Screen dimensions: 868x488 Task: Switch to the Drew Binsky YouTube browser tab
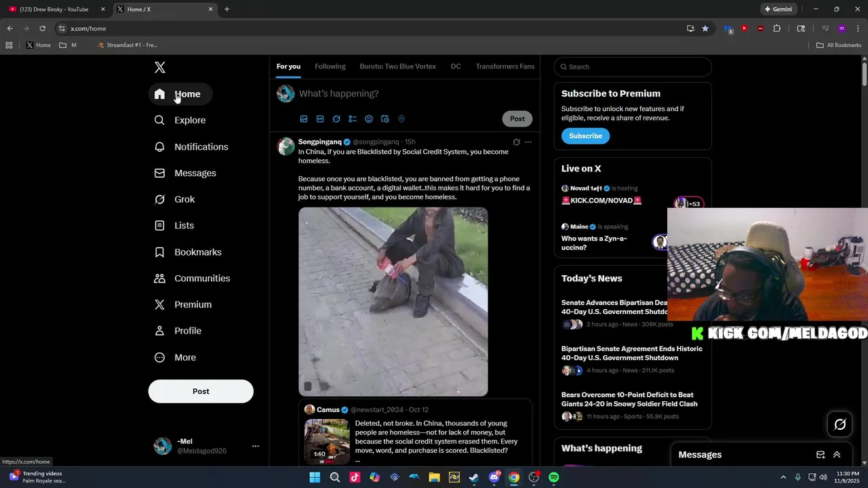pyautogui.click(x=54, y=9)
